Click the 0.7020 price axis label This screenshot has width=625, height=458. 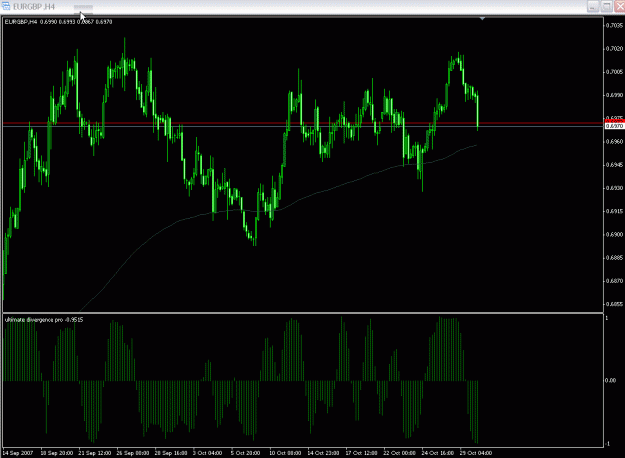614,49
